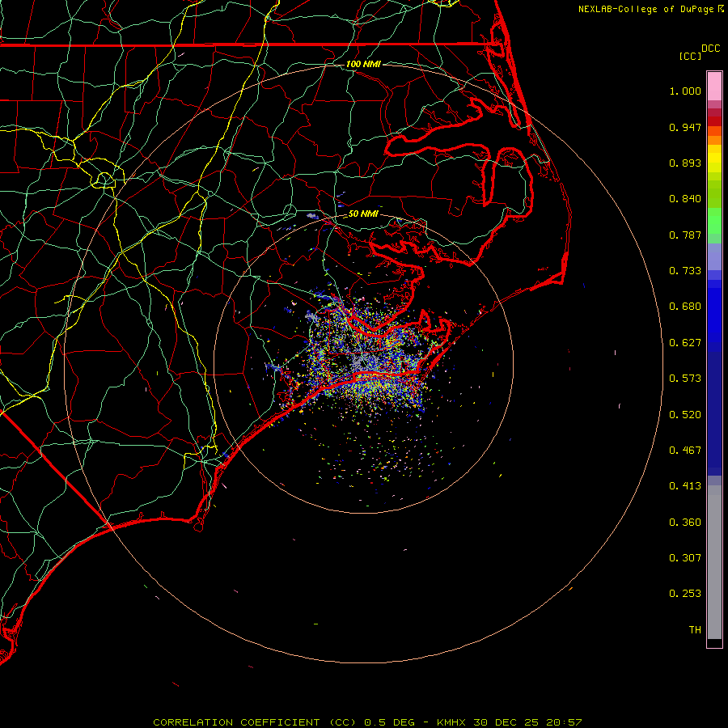This screenshot has width=728, height=728.
Task: Select the pink 1.000 color bar segment
Action: tap(714, 86)
